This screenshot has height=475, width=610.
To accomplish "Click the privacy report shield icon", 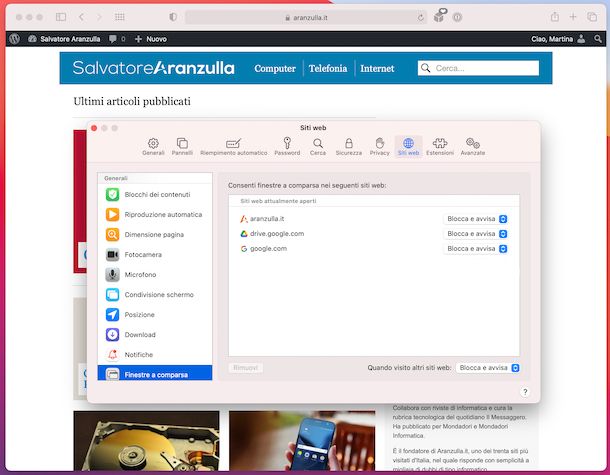I will point(173,17).
